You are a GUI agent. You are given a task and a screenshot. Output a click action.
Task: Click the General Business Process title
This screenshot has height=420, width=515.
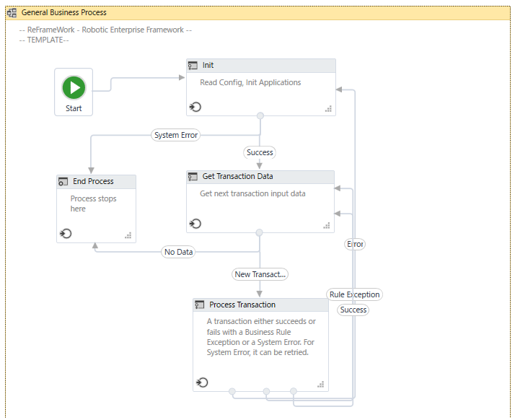pos(64,13)
